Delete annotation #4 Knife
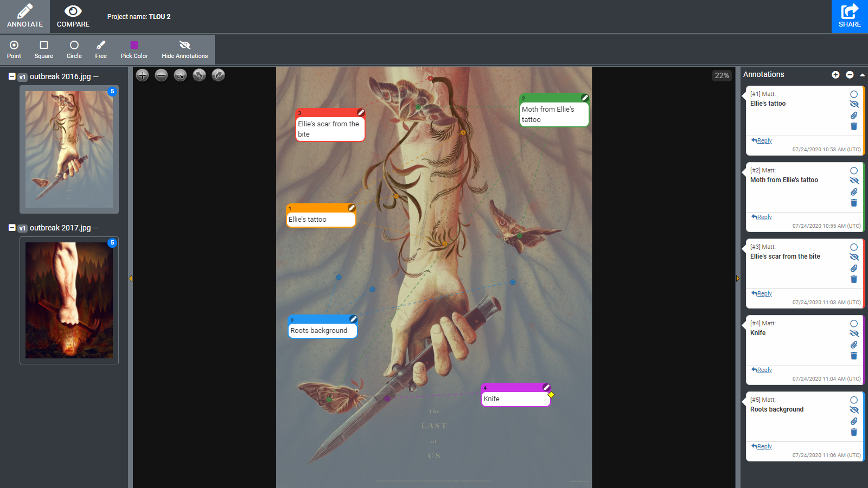 (x=854, y=356)
